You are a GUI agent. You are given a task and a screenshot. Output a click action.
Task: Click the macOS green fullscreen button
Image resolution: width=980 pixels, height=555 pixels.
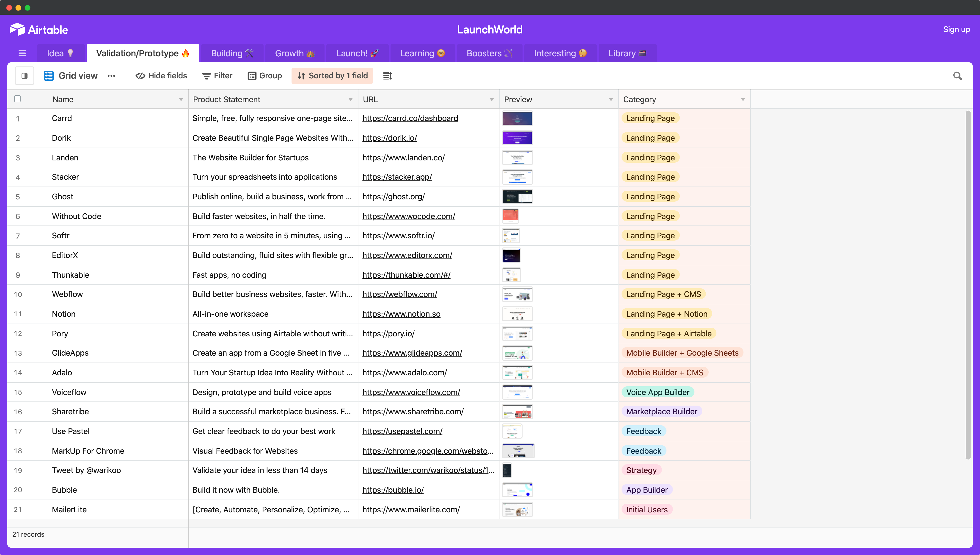click(x=28, y=8)
